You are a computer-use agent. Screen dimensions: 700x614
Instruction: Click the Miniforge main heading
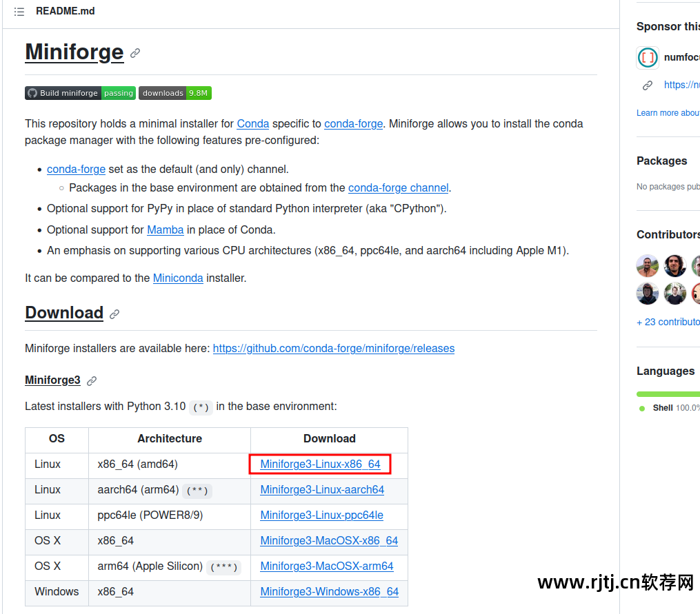pyautogui.click(x=74, y=52)
